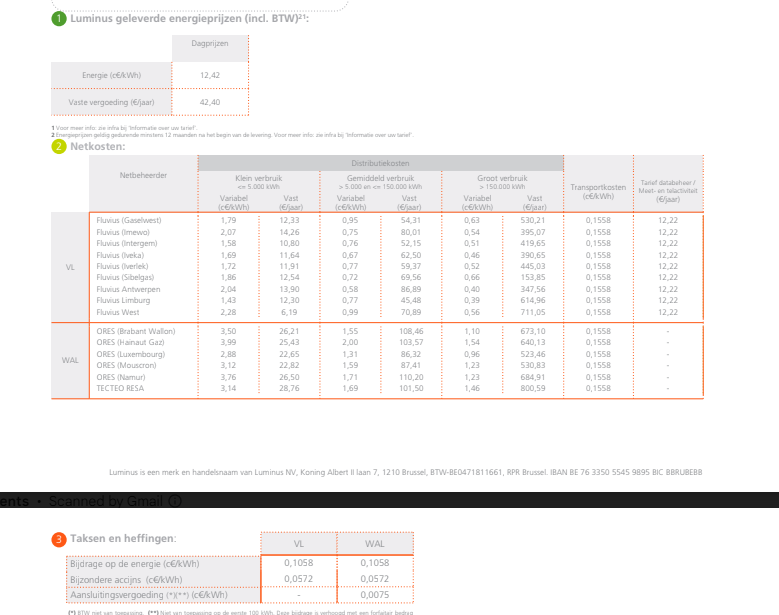This screenshot has height=615, width=779.
Task: Select the 'TECTEO RESA' row name
Action: (120, 388)
